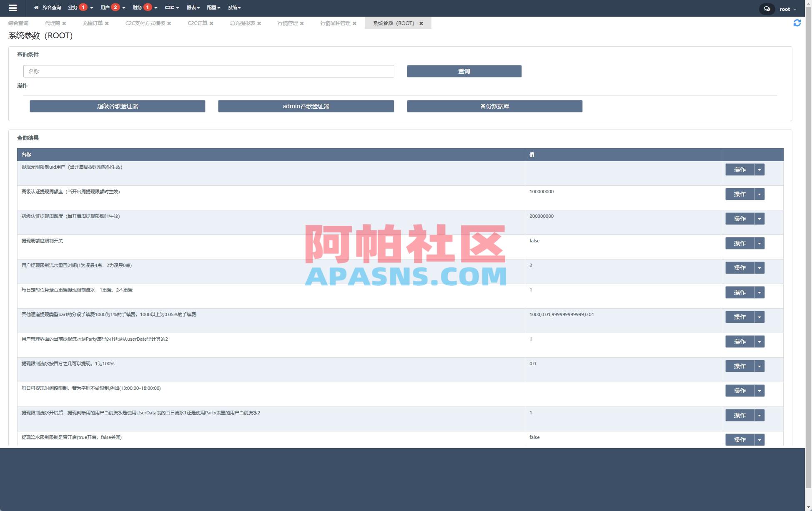This screenshot has width=812, height=511.
Task: Click the 超级谷歌验证器 button
Action: coord(117,106)
